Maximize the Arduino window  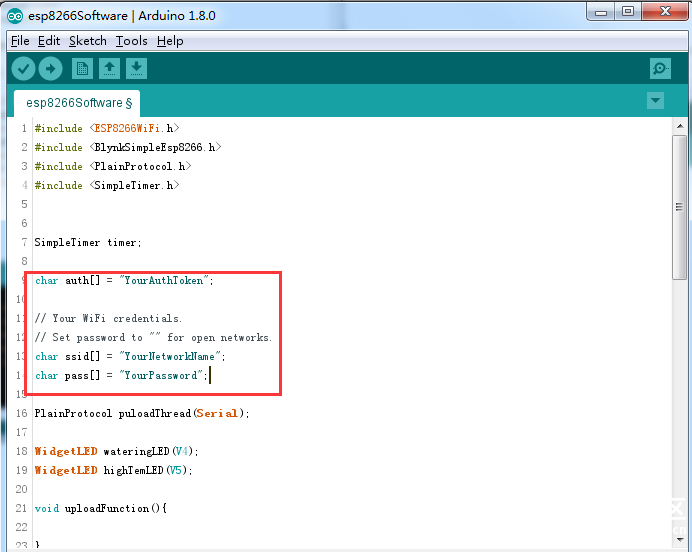click(628, 11)
